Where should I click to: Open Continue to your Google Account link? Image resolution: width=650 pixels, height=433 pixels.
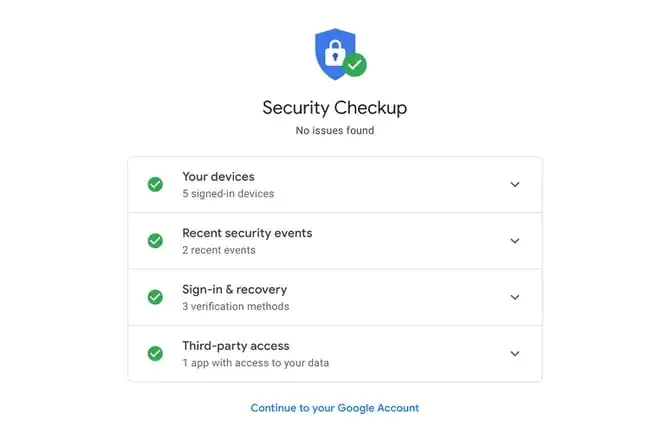(334, 408)
